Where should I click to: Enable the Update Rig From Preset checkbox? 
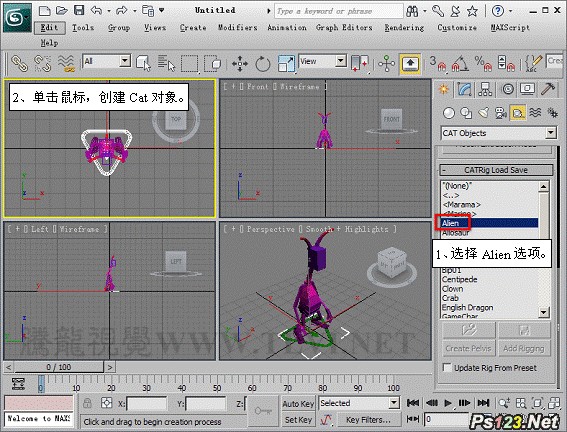[447, 368]
